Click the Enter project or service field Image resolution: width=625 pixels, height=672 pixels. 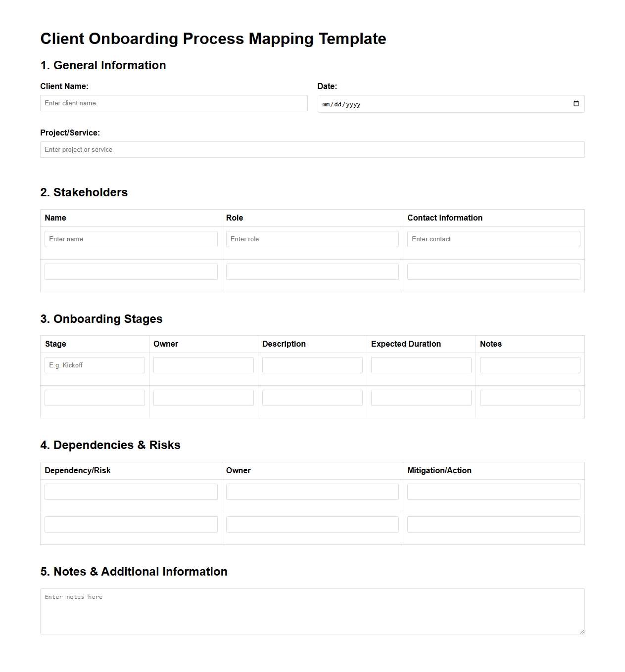(312, 149)
